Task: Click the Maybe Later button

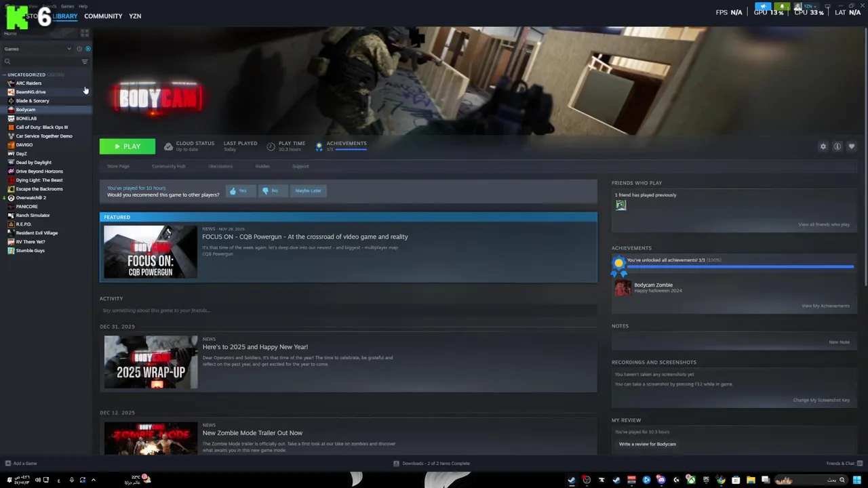Action: coord(308,191)
